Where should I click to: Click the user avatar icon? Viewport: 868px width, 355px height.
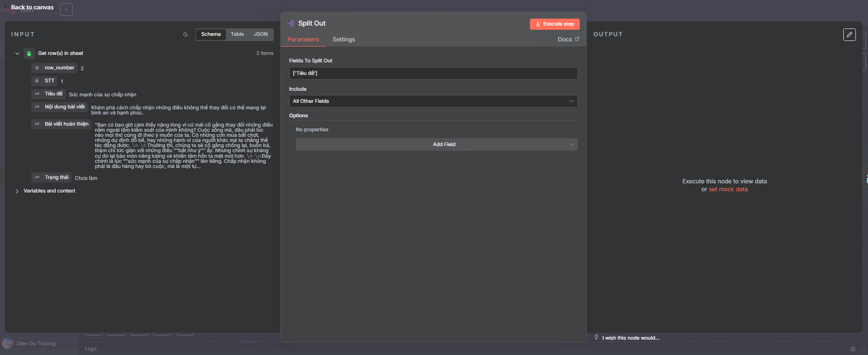(7, 343)
